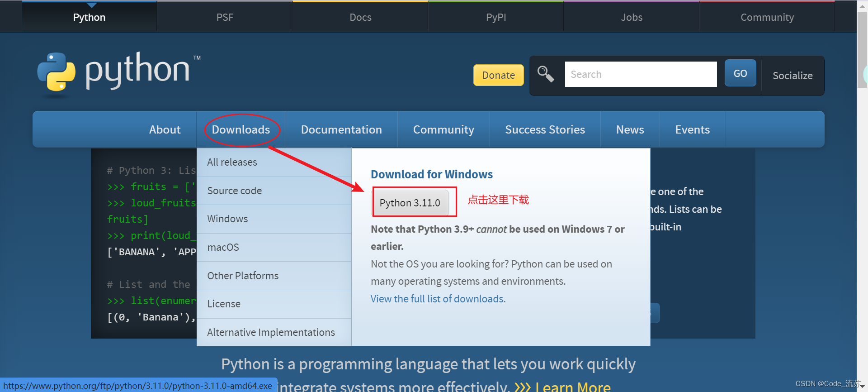Open the Events navigation menu
Image resolution: width=868 pixels, height=392 pixels.
tap(692, 129)
